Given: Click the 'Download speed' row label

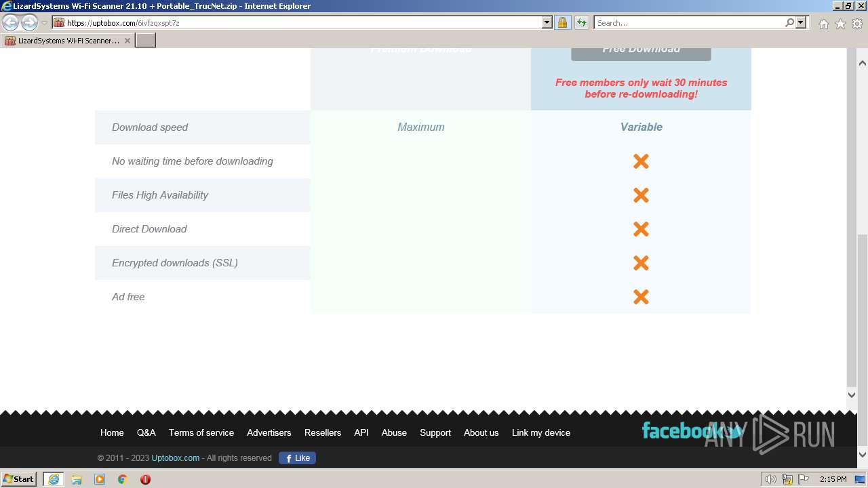Looking at the screenshot, I should coord(150,127).
